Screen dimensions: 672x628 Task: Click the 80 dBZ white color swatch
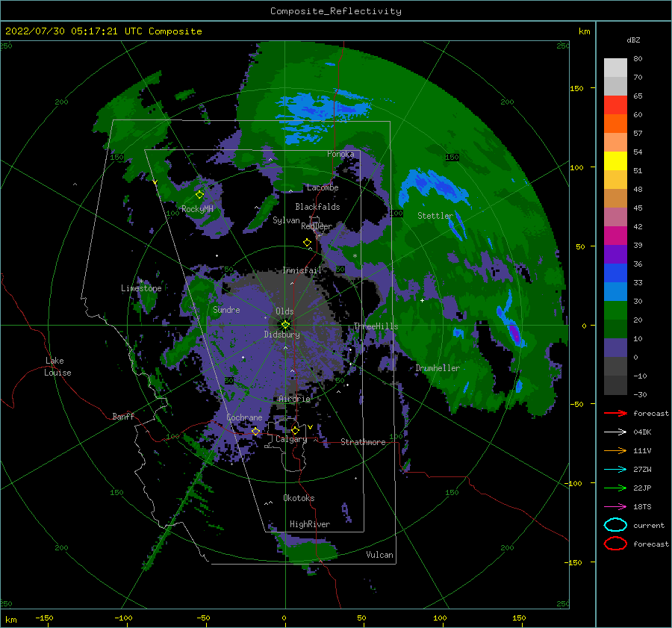click(x=615, y=68)
